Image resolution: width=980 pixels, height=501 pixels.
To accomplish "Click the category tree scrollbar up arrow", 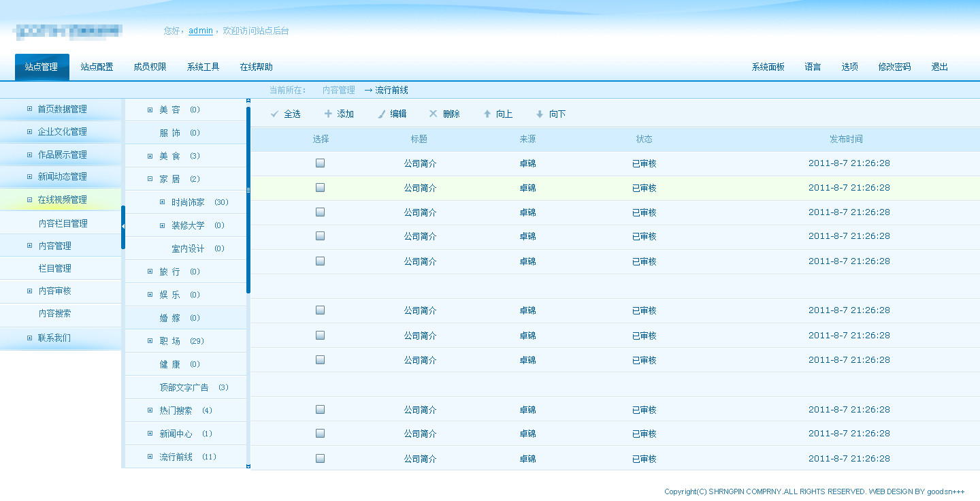I will (248, 102).
